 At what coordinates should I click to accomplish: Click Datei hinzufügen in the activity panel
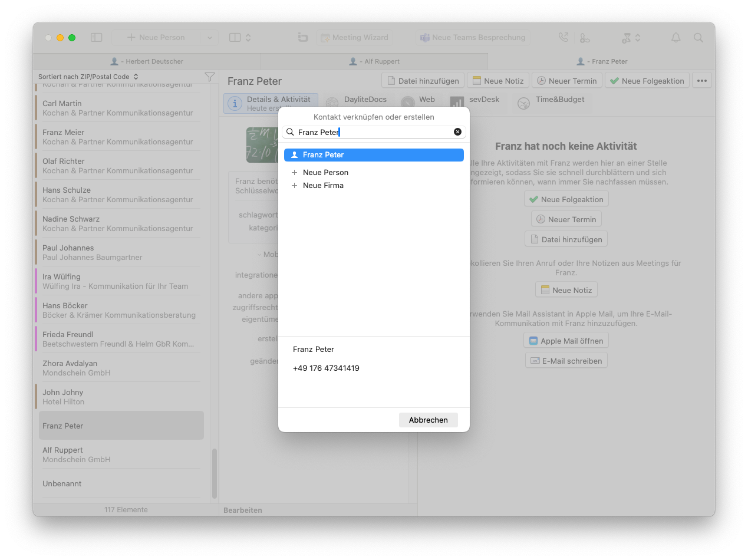[x=566, y=239]
